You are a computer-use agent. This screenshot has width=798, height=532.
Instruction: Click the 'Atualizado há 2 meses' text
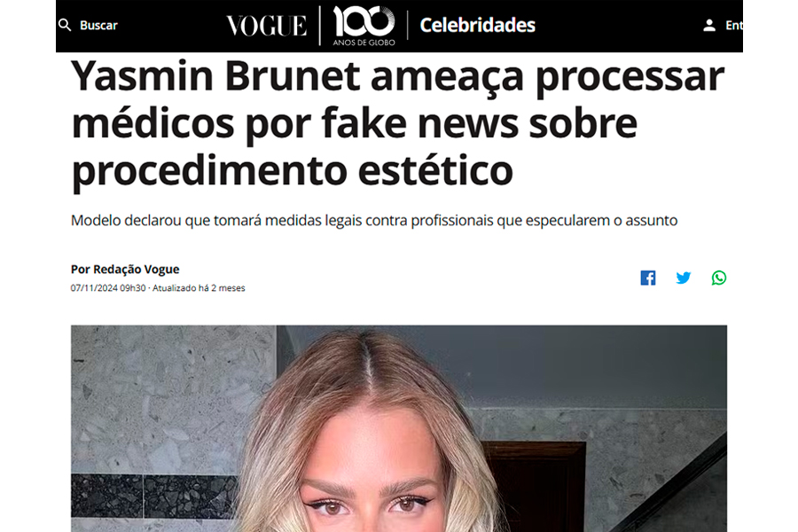[199, 288]
